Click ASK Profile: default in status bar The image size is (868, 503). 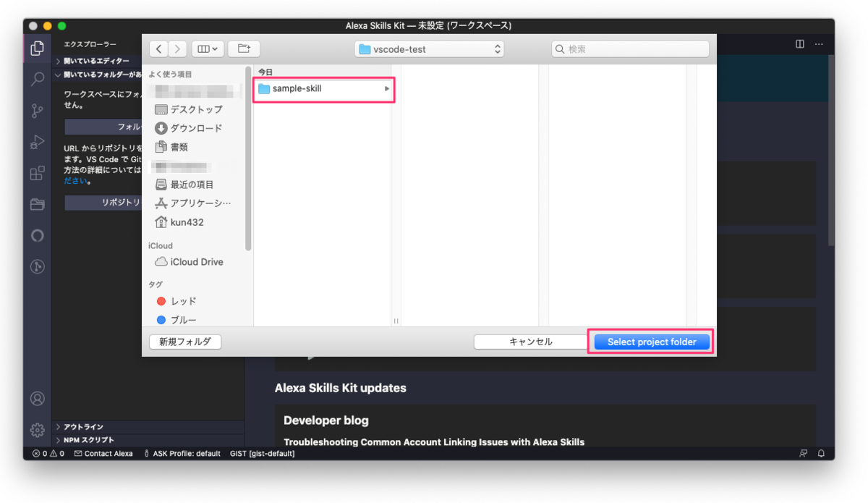[x=182, y=454]
